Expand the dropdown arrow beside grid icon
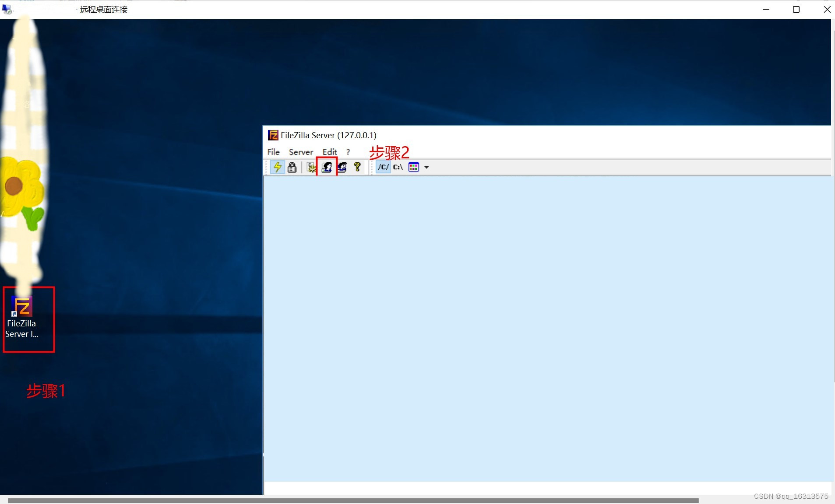The image size is (835, 504). point(426,167)
